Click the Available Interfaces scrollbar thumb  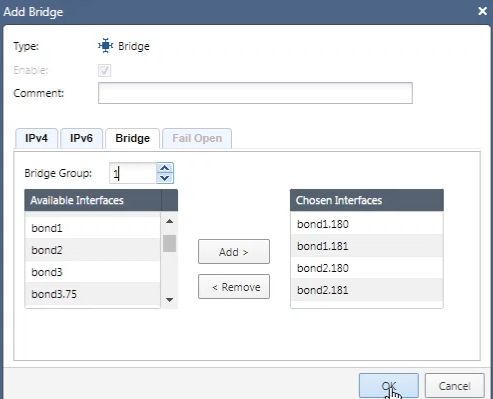click(x=169, y=243)
